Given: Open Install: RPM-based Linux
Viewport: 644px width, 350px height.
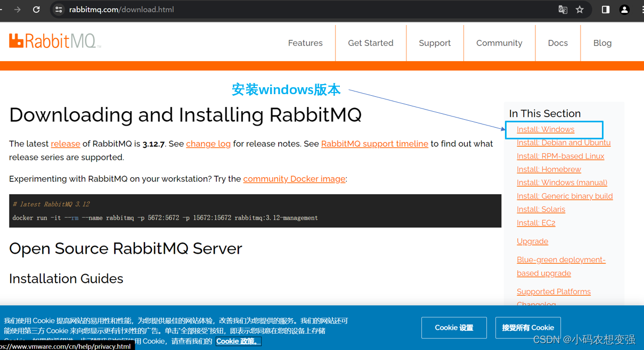Looking at the screenshot, I should (x=560, y=156).
